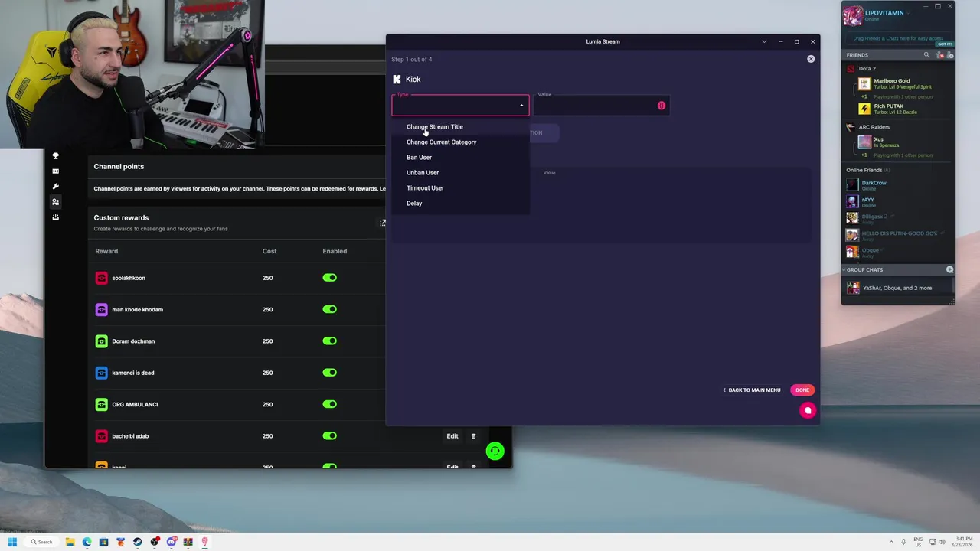
Task: Open Microsoft Edge from taskbar
Action: pos(87,542)
